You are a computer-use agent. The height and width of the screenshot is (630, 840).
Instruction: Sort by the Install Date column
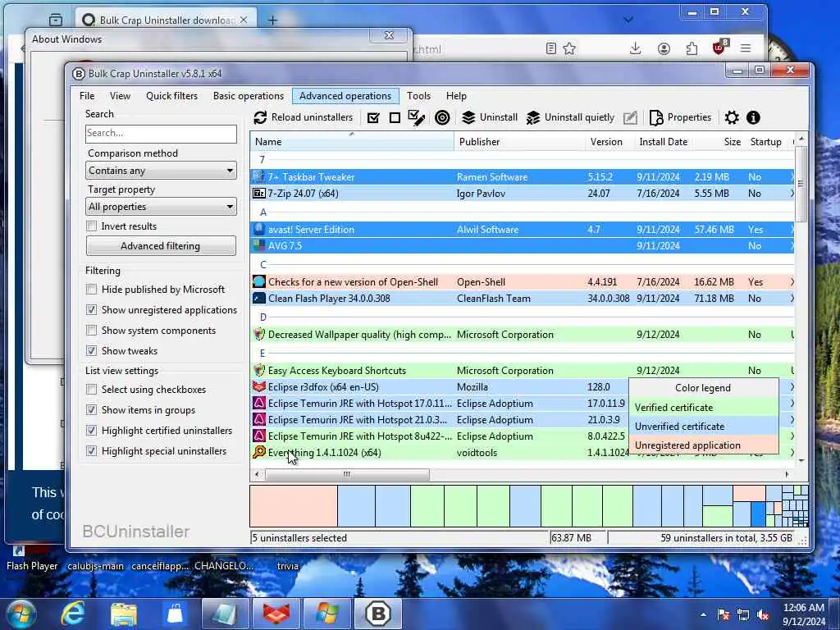coord(663,142)
